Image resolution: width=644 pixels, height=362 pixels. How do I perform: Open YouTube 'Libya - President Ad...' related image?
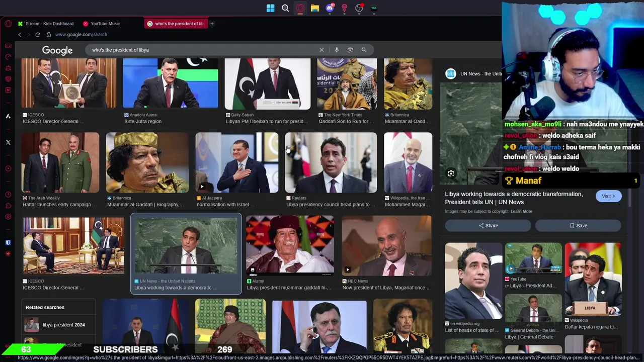[x=533, y=258]
